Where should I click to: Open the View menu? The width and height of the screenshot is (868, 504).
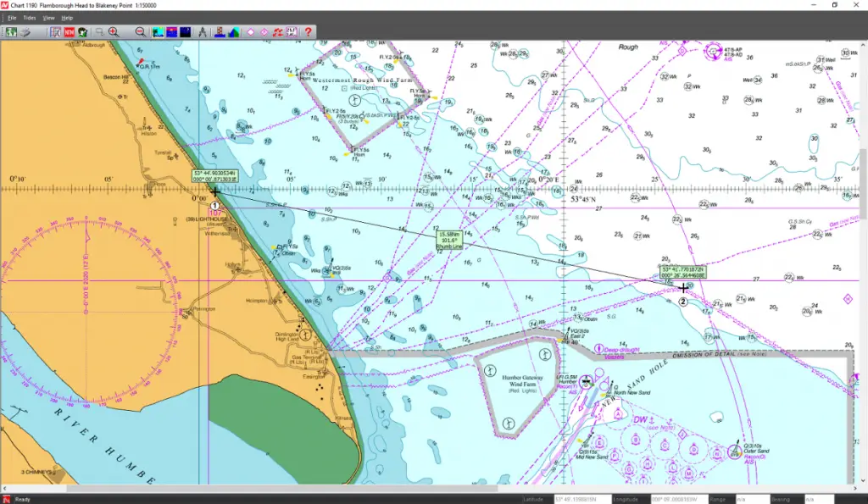click(48, 17)
